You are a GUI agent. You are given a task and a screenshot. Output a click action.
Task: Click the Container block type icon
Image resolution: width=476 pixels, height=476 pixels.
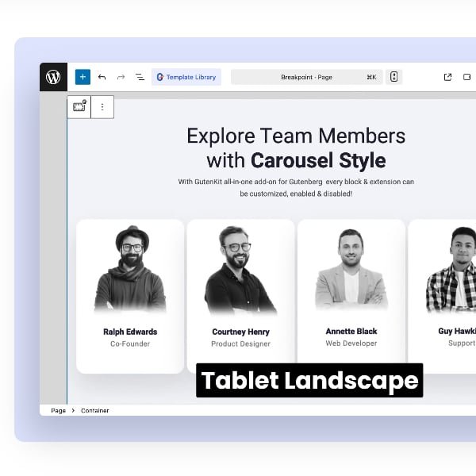79,106
